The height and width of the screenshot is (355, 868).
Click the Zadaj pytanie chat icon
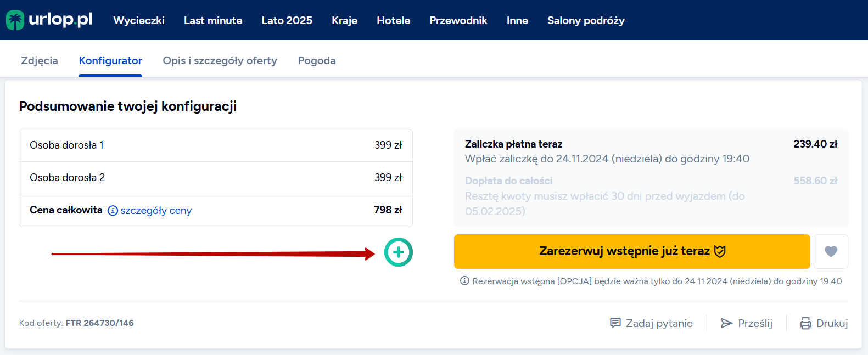coord(615,323)
